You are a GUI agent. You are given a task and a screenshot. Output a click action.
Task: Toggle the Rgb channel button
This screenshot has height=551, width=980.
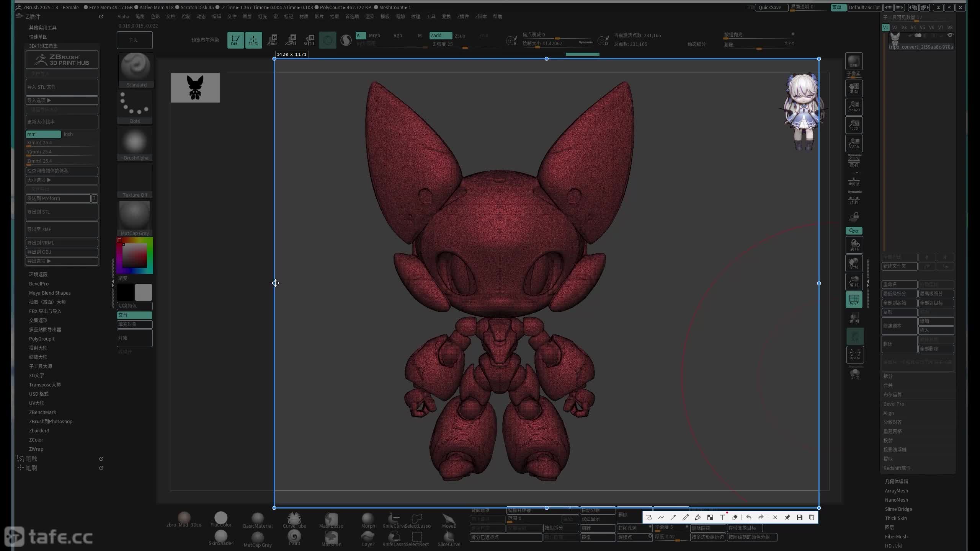pyautogui.click(x=398, y=36)
